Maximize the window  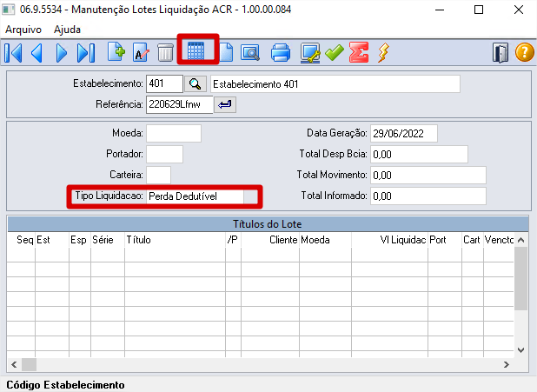pos(479,10)
